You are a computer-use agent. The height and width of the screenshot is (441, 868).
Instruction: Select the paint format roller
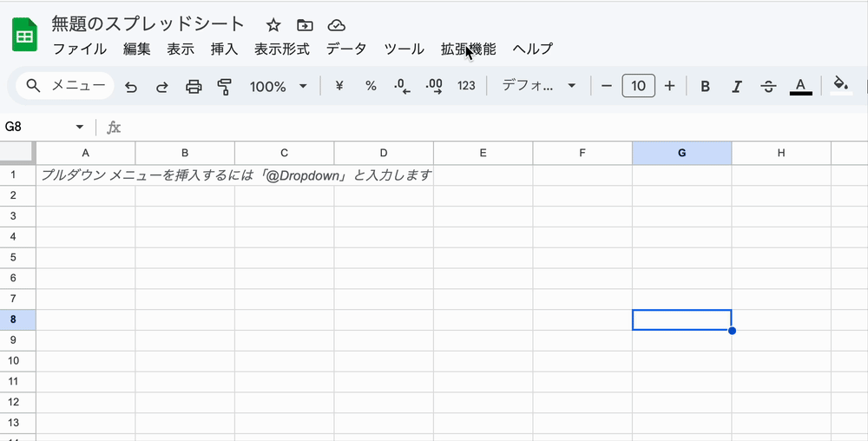pyautogui.click(x=224, y=86)
